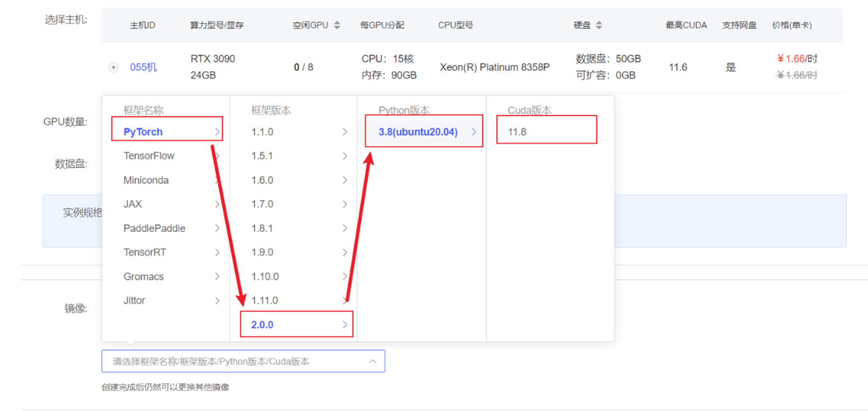
Task: Click the chevron beside TensorRT
Action: 217,252
